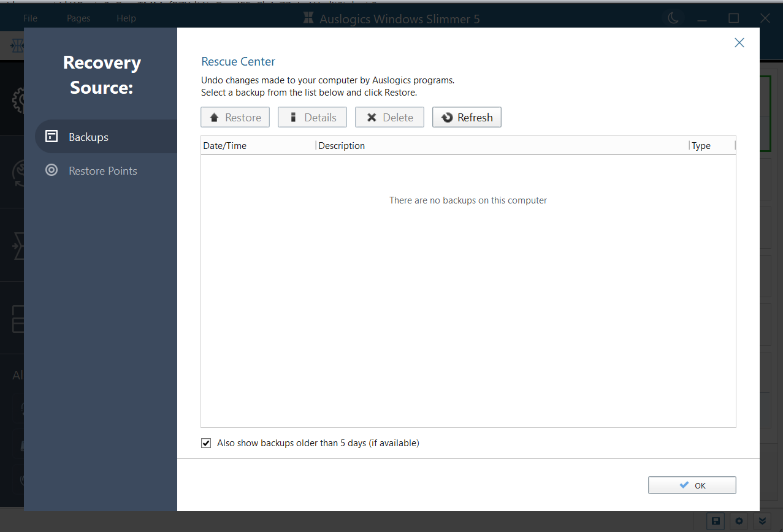Click the gear icon in the main window sidebar
This screenshot has height=532, width=783.
(x=18, y=100)
